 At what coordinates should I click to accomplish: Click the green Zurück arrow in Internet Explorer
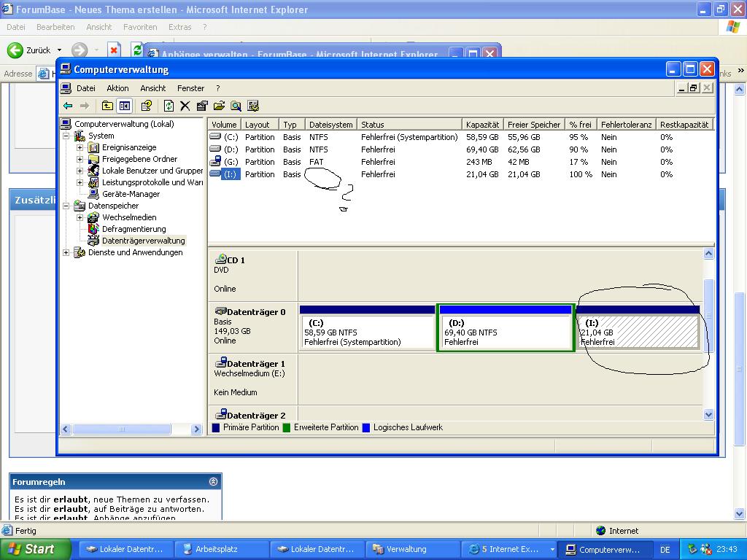click(x=15, y=50)
